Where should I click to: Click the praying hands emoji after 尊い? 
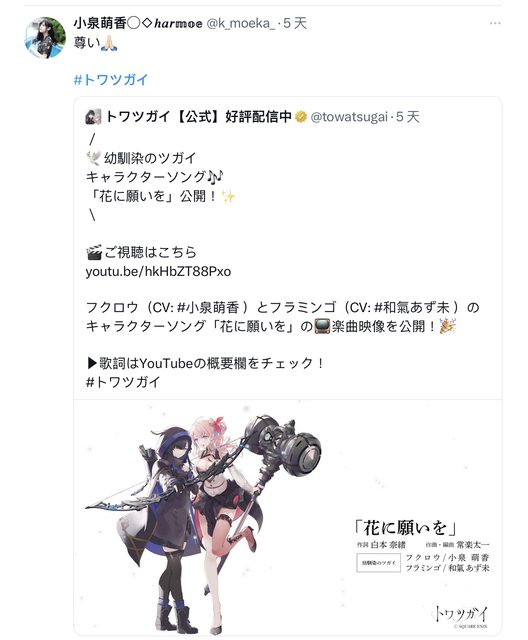click(x=109, y=43)
